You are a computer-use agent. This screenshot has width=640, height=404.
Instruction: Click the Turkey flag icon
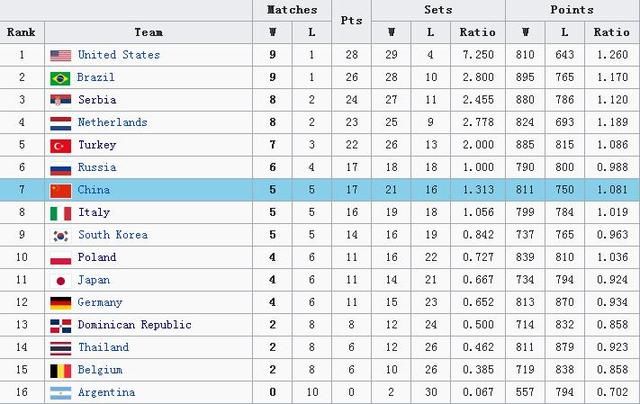60,145
